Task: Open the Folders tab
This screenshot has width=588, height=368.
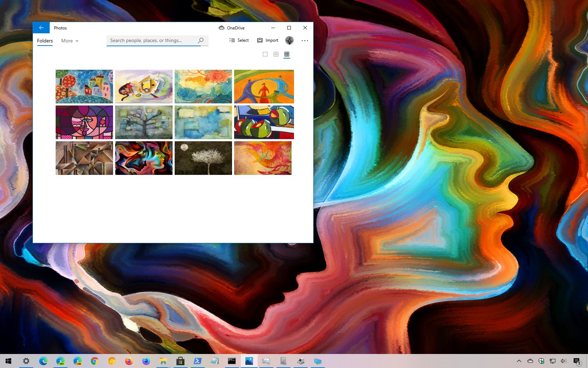Action: pos(45,41)
